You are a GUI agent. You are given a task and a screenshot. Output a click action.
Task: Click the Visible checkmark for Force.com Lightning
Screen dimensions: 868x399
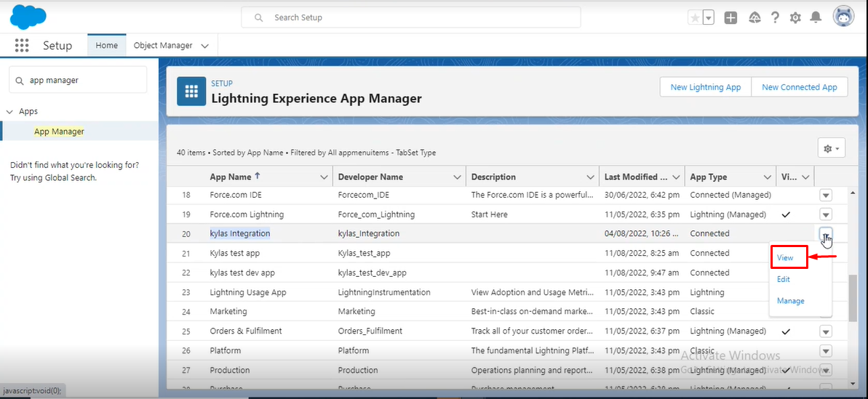pyautogui.click(x=786, y=214)
